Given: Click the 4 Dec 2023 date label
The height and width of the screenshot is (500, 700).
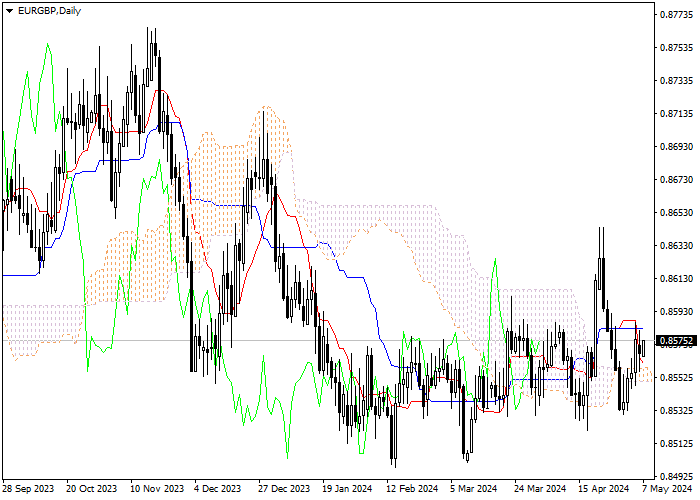Looking at the screenshot, I should tap(217, 489).
